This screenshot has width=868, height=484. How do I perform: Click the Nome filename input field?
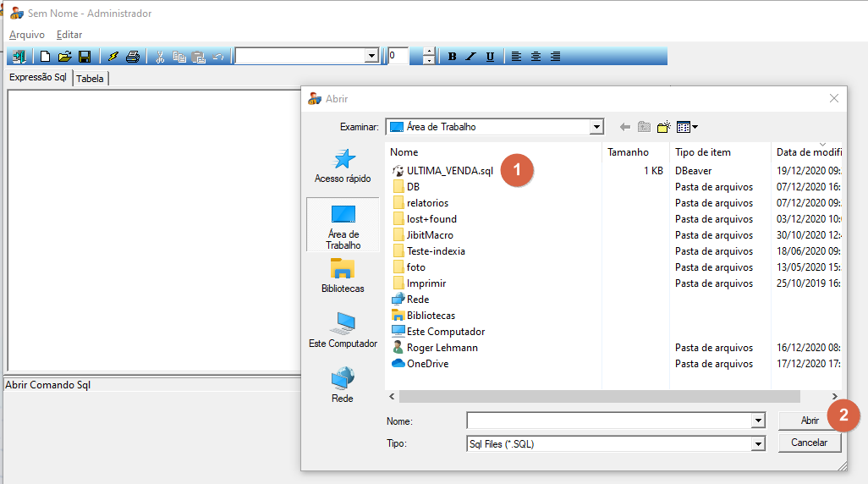pos(609,421)
